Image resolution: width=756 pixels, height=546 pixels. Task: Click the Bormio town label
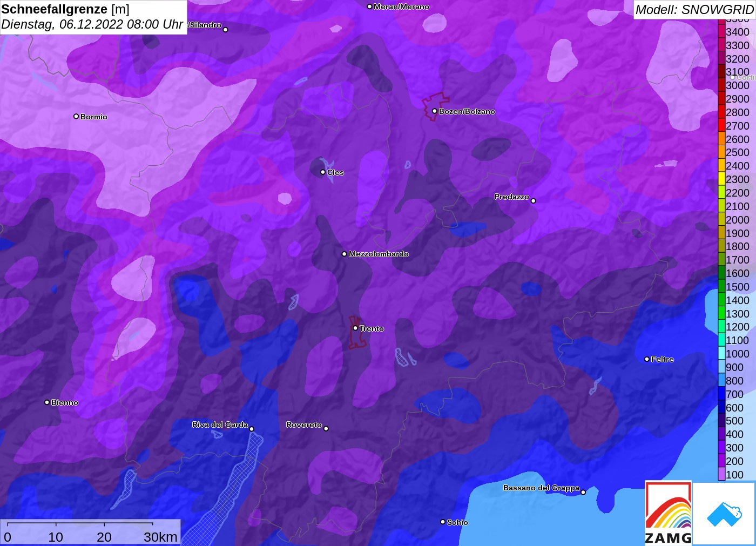94,117
